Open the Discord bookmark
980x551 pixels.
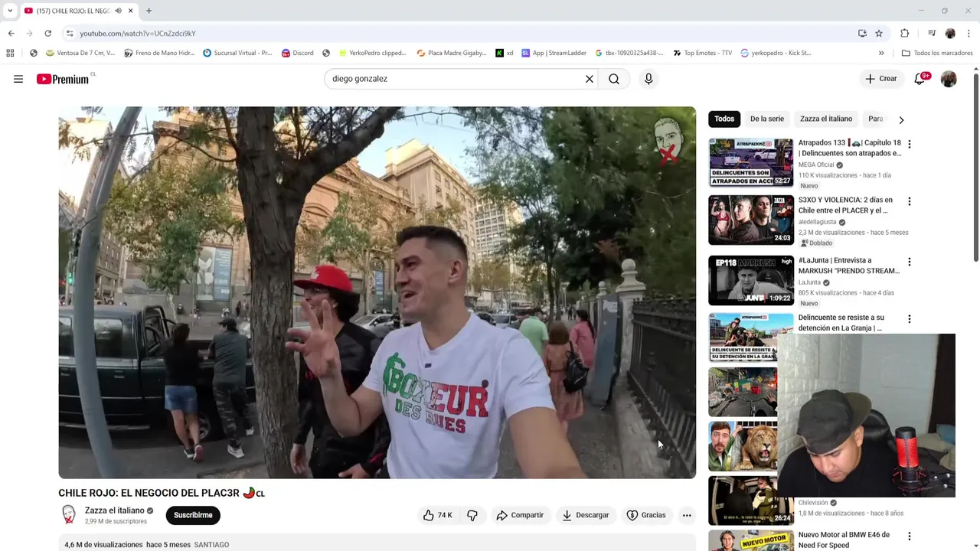coord(298,53)
